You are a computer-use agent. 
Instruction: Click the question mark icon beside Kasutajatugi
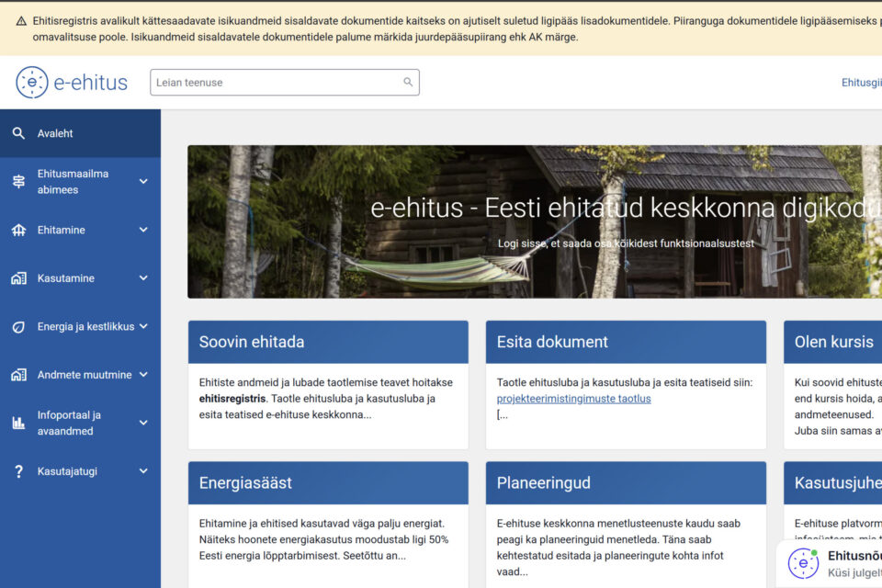(x=18, y=471)
